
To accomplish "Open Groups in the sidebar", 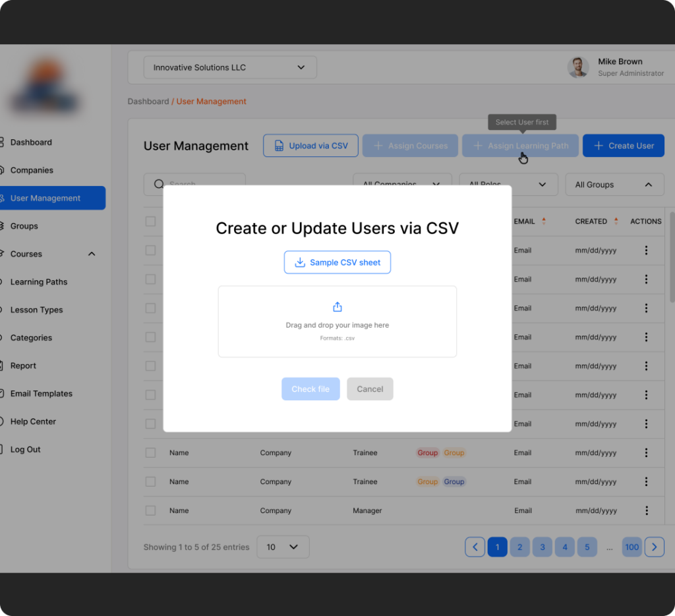I will pos(24,226).
